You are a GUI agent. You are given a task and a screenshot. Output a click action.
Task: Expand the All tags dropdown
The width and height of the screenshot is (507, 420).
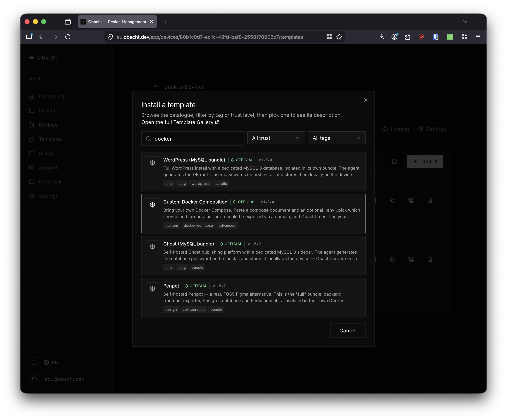click(x=336, y=138)
